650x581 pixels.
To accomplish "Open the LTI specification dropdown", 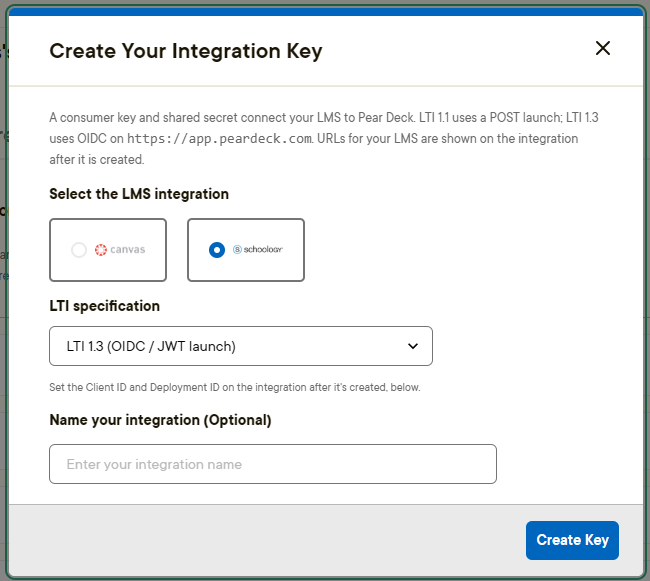I will pos(241,346).
